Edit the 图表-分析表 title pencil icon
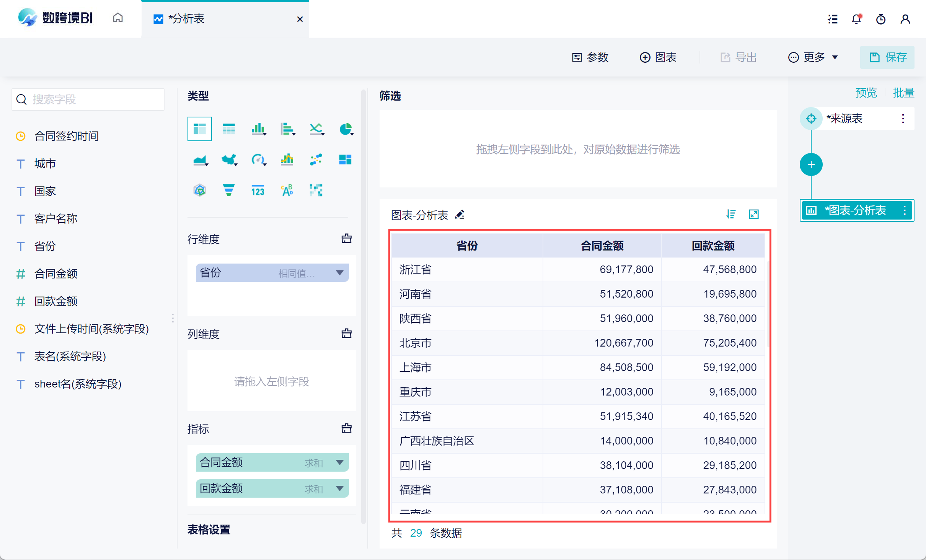The image size is (926, 560). coord(460,215)
